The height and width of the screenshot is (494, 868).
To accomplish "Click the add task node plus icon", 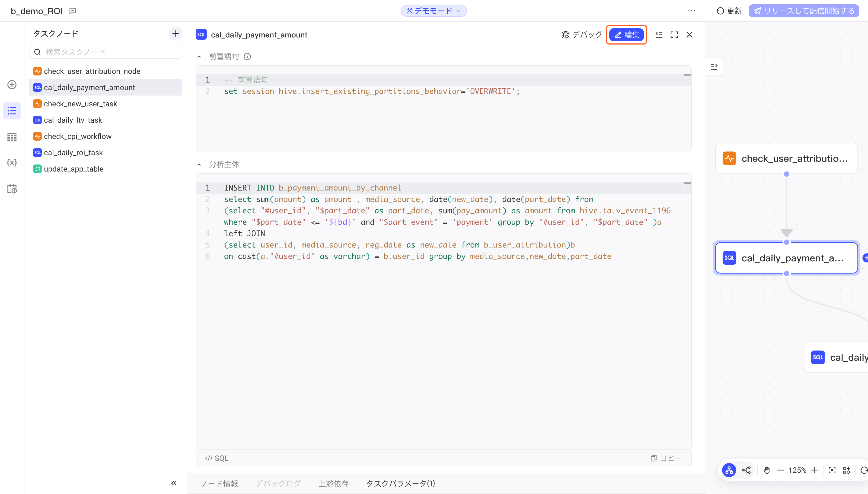I will point(175,34).
